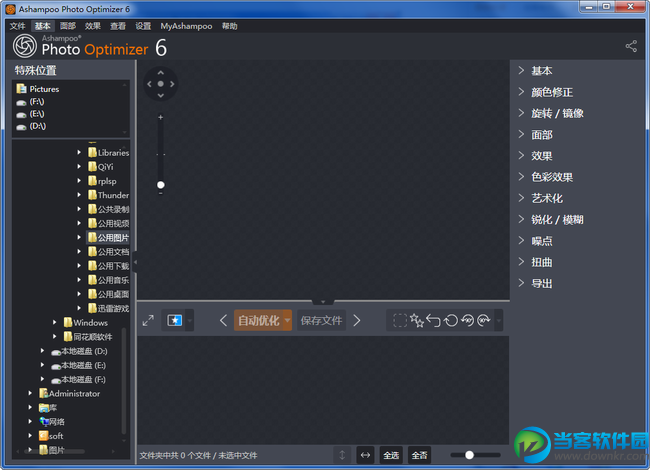
Task: Open the 帮助 menu
Action: (x=230, y=26)
